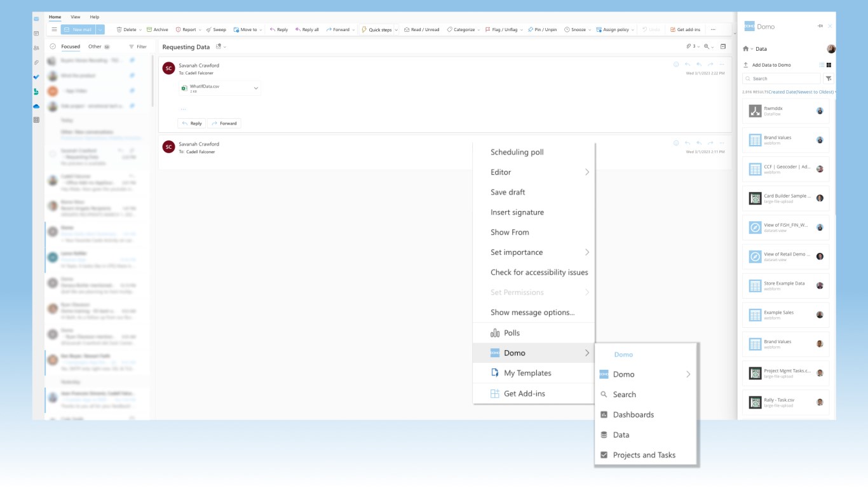The image size is (868, 488).
Task: Click Reply button below the attachment
Action: (191, 123)
